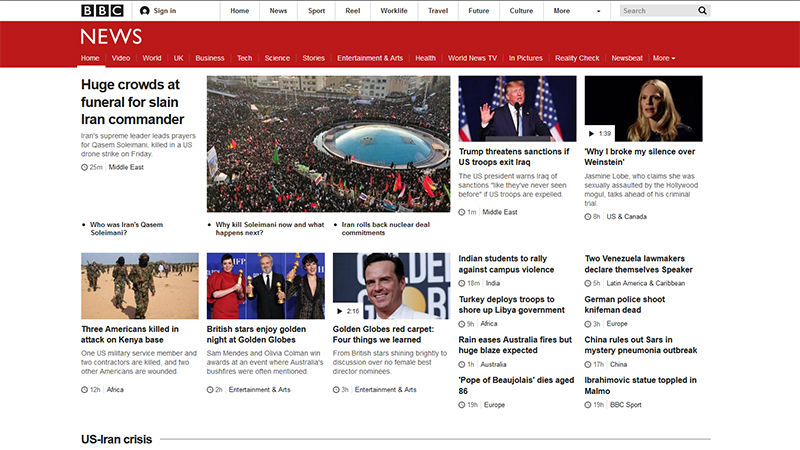Open Two Venezuela lawmakers headline
The image size is (800, 450).
pos(638,264)
